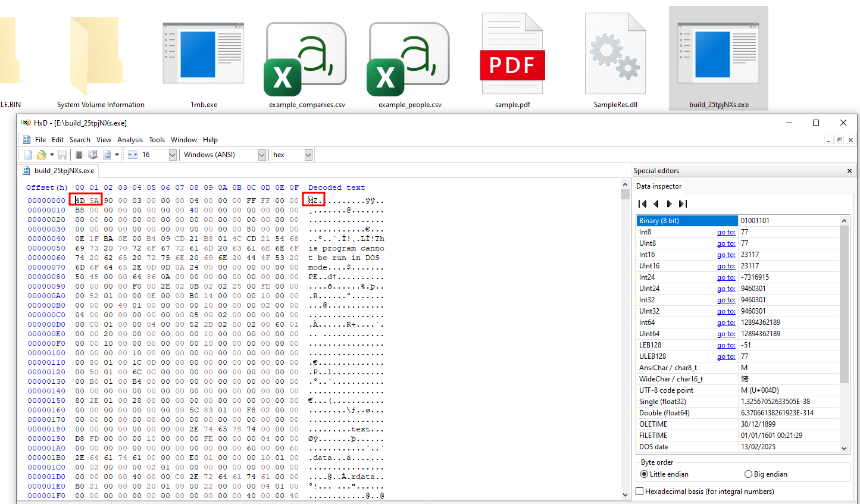Open main memory (RAM) chip icon

pyautogui.click(x=79, y=155)
